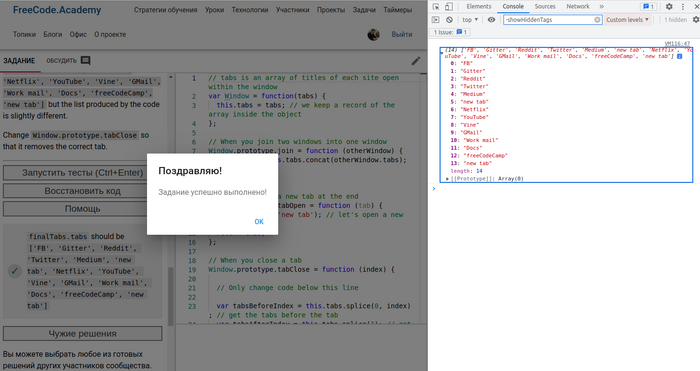
Task: Switch to the Network tab
Action: pos(578,7)
